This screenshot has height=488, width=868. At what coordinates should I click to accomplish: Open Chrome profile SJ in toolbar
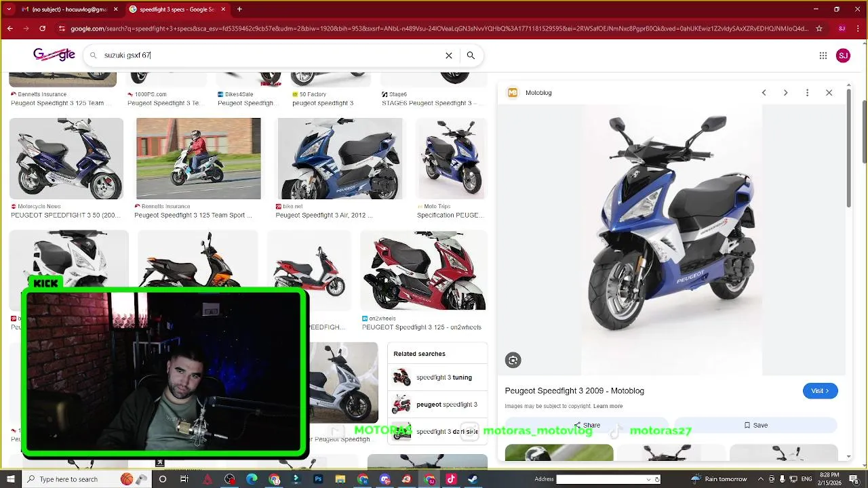click(842, 28)
